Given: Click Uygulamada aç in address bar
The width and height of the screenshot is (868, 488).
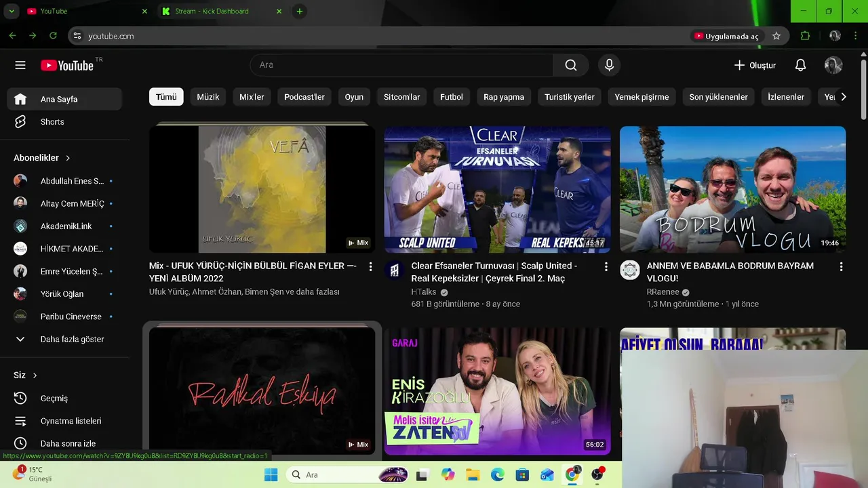Looking at the screenshot, I should pyautogui.click(x=726, y=36).
